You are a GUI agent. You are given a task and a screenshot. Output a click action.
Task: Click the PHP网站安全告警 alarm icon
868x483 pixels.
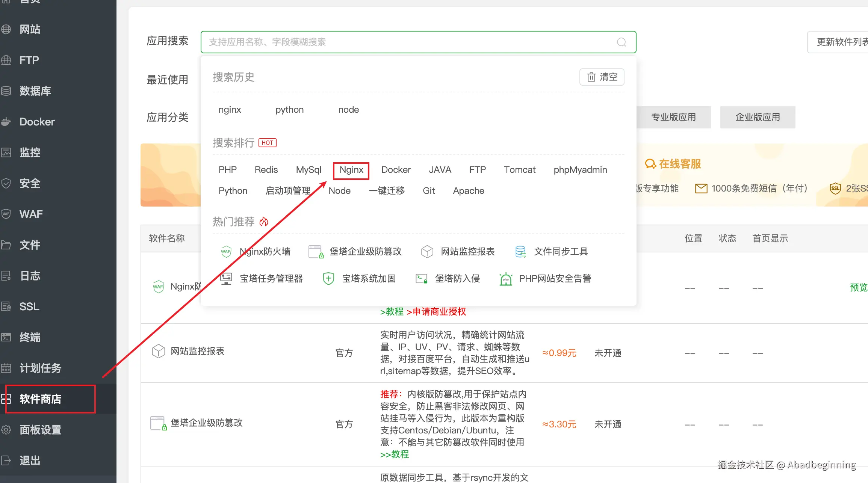506,279
